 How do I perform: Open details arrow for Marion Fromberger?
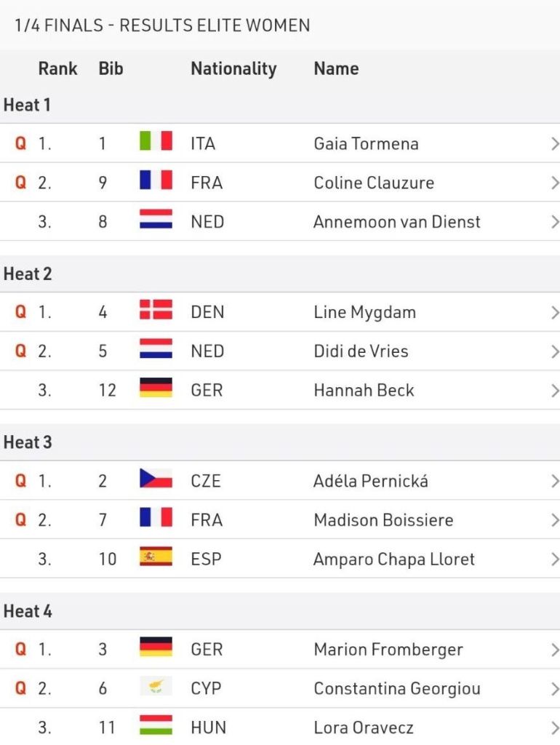click(x=554, y=650)
